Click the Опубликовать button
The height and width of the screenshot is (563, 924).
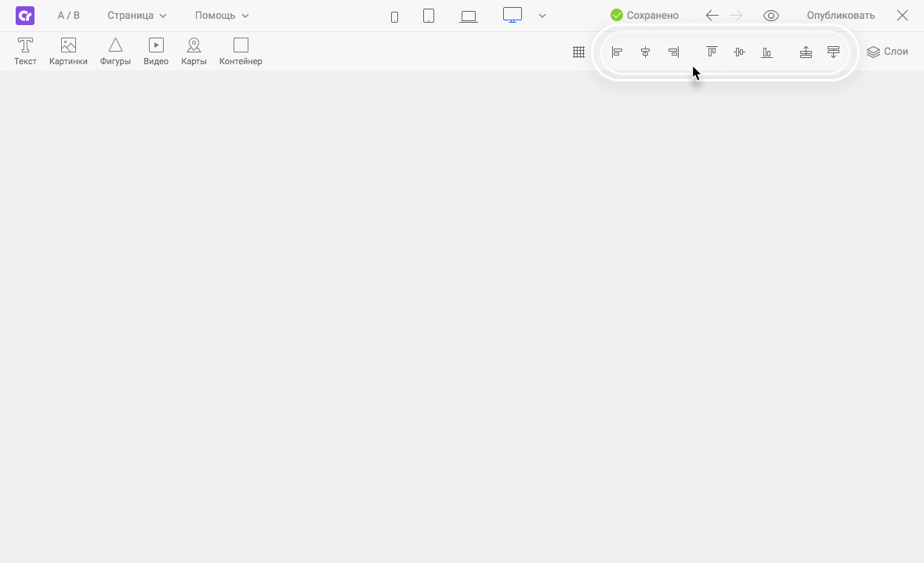(840, 16)
